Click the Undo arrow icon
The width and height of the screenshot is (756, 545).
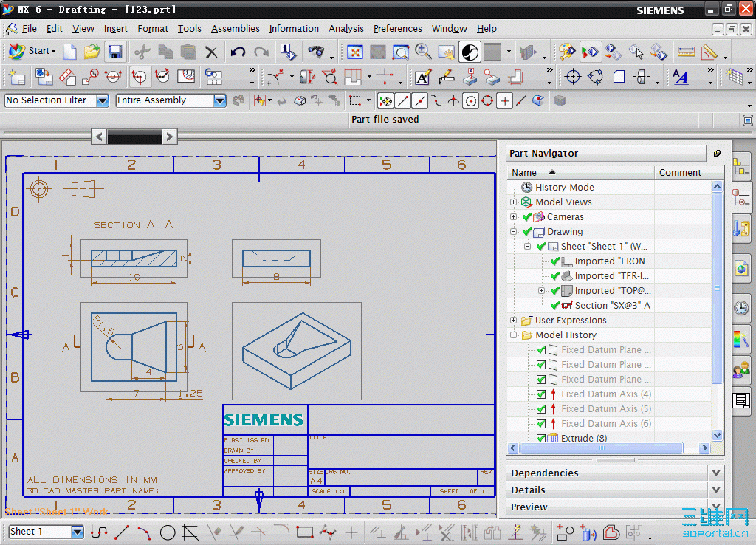tap(238, 52)
